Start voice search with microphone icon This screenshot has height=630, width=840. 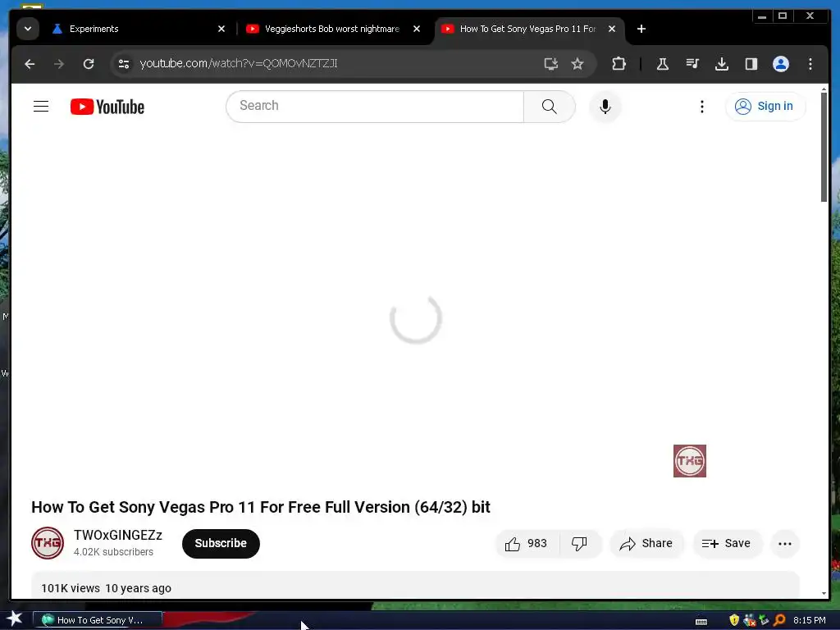[605, 106]
